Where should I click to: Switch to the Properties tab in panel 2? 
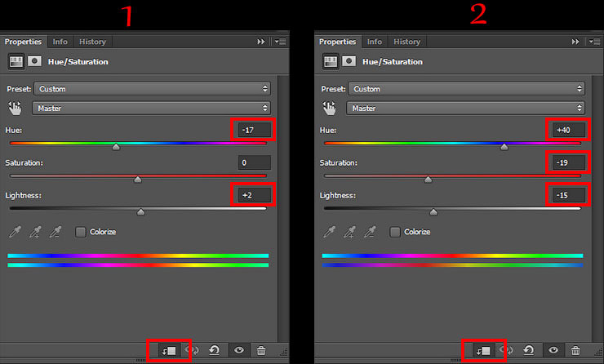pos(337,42)
